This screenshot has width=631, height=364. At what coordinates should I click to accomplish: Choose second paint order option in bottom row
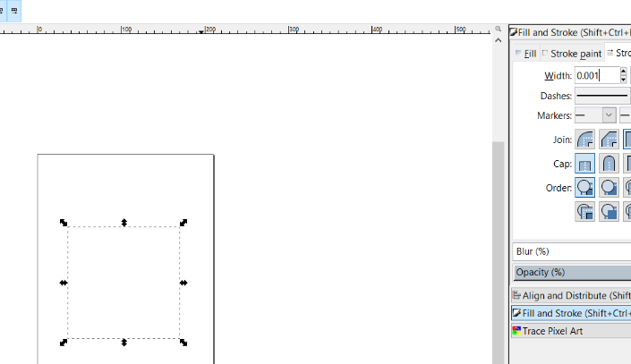click(x=609, y=212)
